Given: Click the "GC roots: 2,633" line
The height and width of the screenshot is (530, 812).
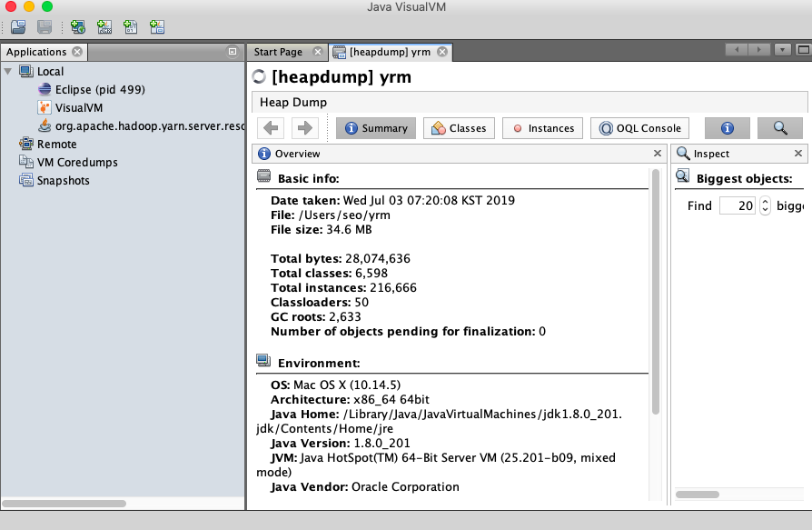Looking at the screenshot, I should [316, 316].
